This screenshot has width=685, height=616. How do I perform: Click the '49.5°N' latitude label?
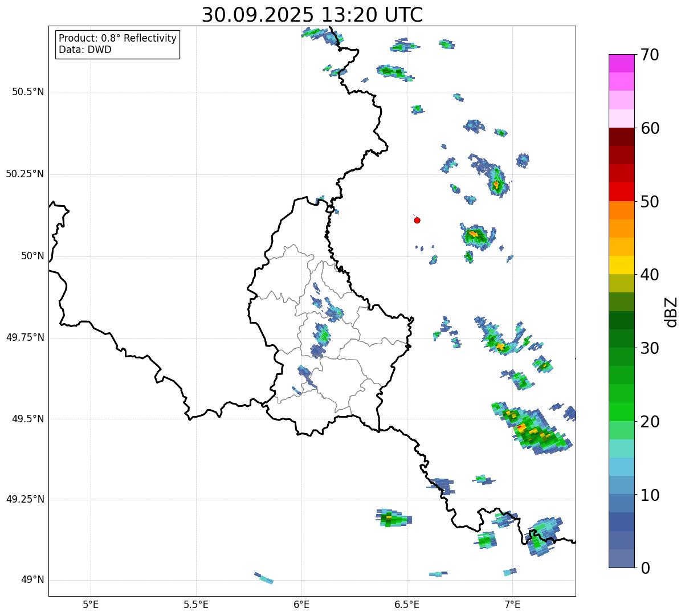pos(27,419)
